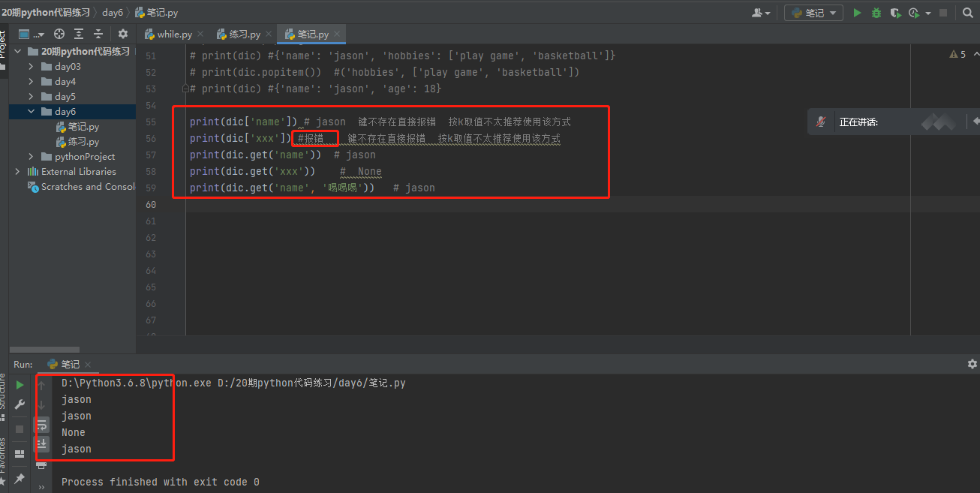Image resolution: width=980 pixels, height=493 pixels.
Task: Pin the Run tab with pin icon
Action: pos(20,478)
